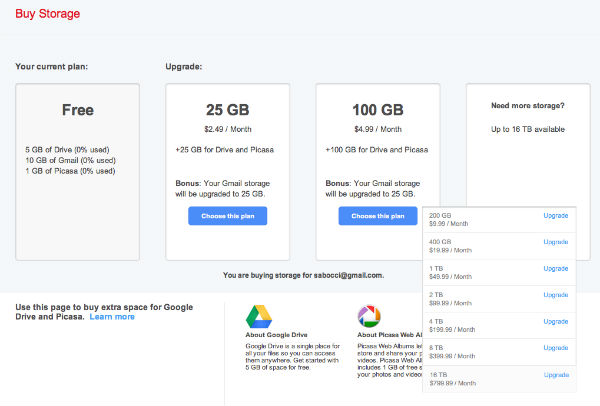
Task: Select the Free plan title
Action: pos(78,110)
